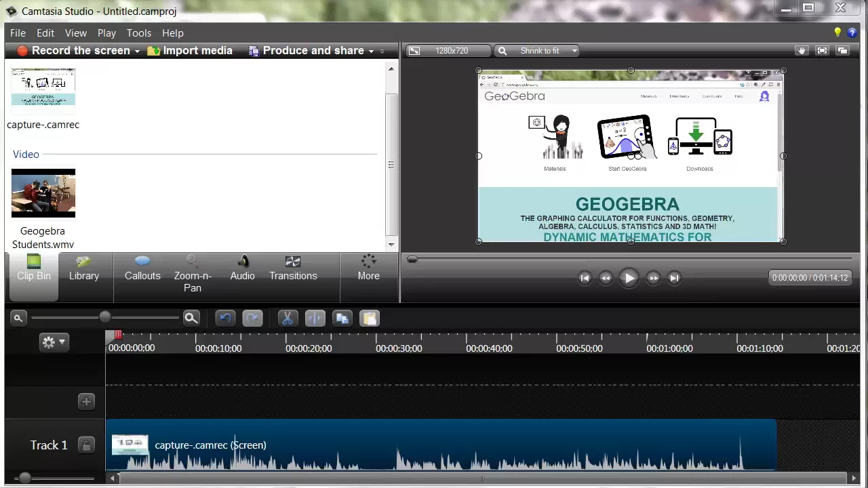The height and width of the screenshot is (488, 868).
Task: Open the Audio tab
Action: pos(242,268)
